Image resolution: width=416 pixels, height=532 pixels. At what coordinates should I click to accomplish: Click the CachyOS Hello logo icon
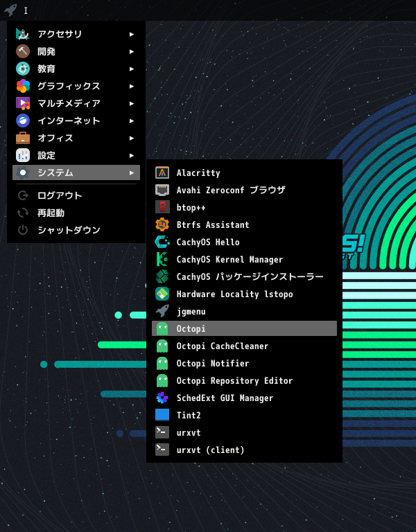coord(162,242)
